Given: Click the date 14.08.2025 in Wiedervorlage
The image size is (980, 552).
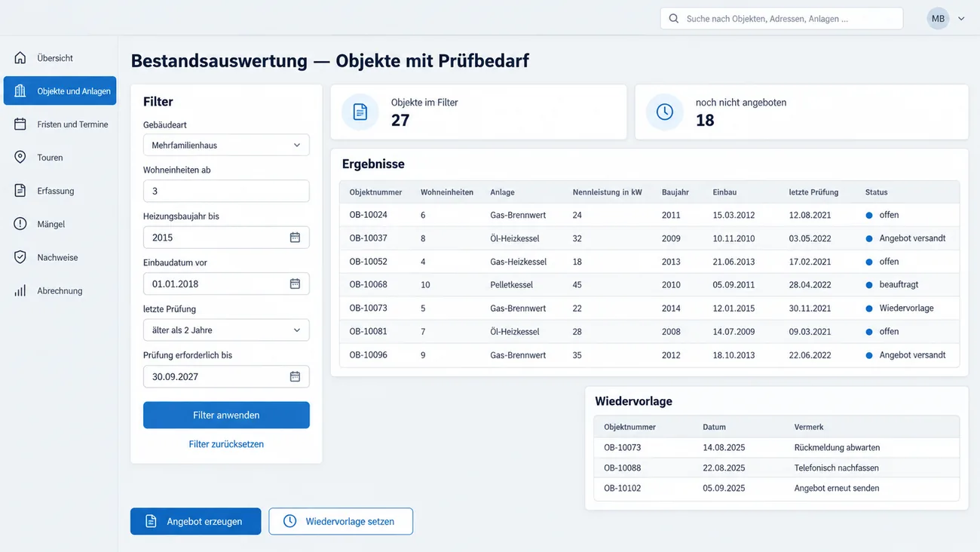Looking at the screenshot, I should pyautogui.click(x=724, y=447).
